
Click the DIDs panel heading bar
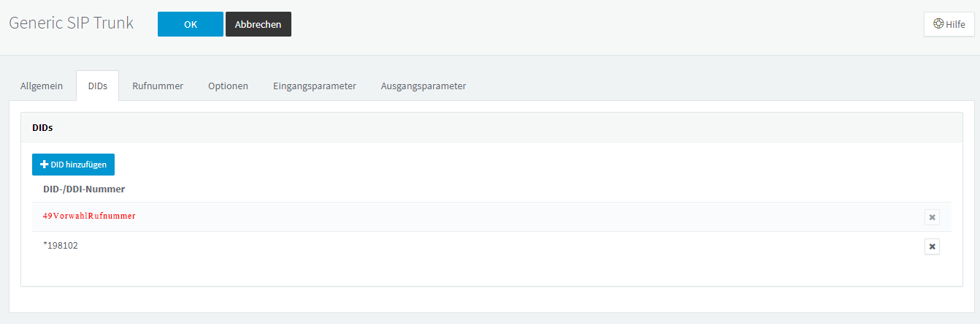click(491, 127)
